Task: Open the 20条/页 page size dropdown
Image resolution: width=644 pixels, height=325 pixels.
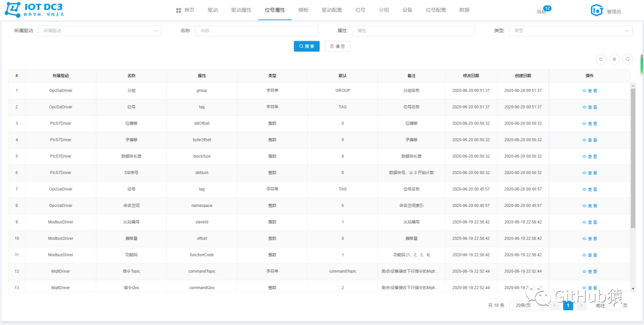Action: 526,305
